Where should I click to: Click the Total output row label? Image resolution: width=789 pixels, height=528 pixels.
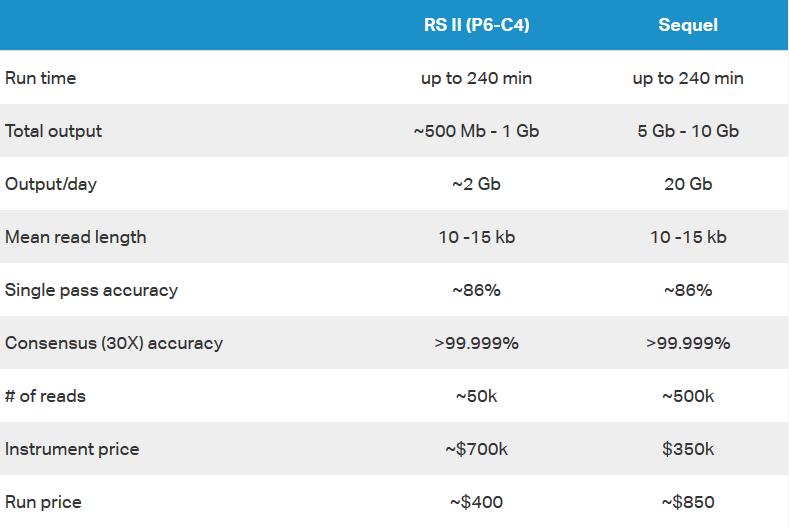coord(53,131)
